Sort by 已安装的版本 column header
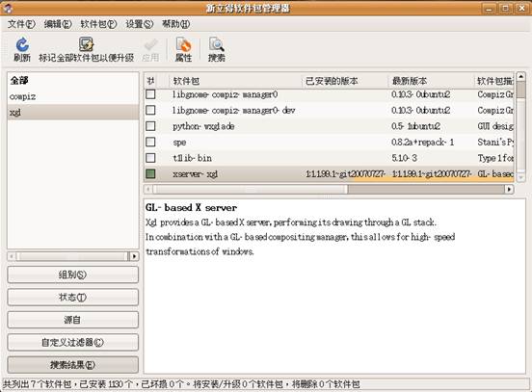Viewport: 532px width, 392px height. tap(344, 81)
